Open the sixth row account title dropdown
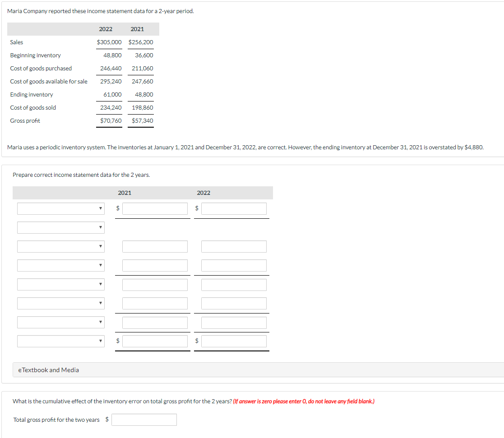 [x=61, y=303]
